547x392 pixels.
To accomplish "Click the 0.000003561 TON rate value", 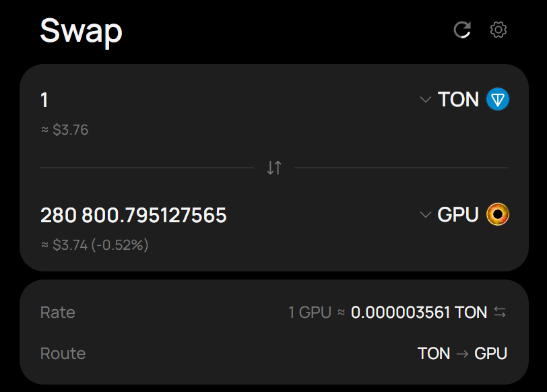I will (x=419, y=312).
